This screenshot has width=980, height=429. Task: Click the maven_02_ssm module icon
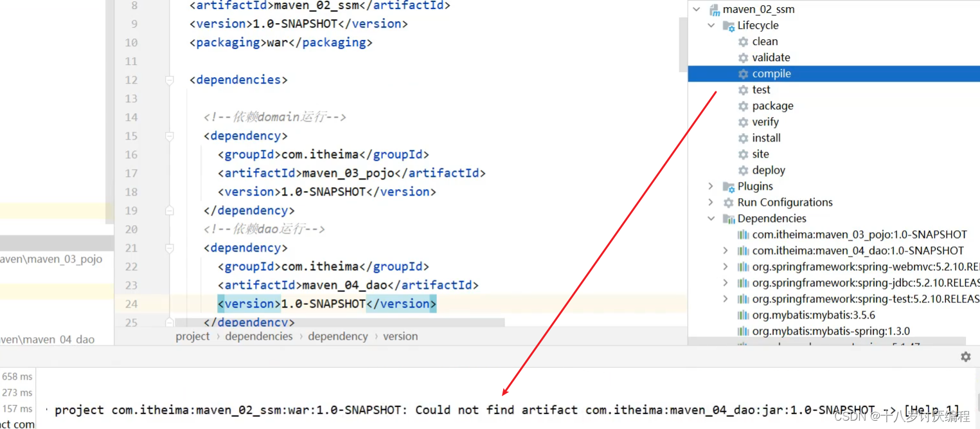[x=714, y=10]
